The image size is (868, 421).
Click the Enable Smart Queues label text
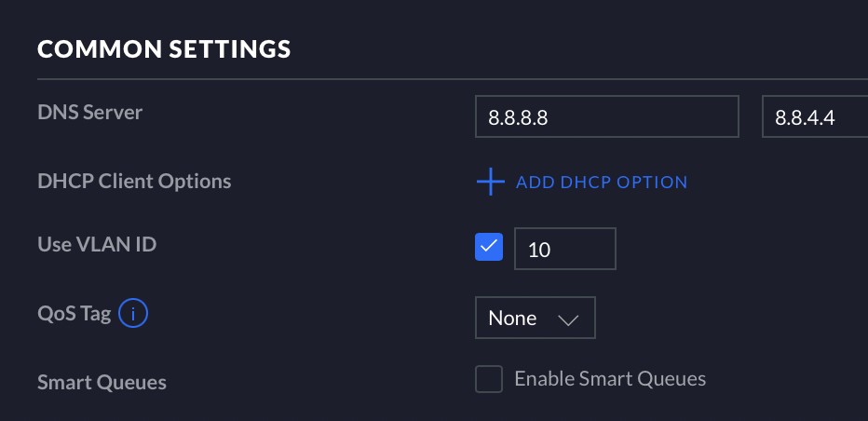tap(610, 379)
